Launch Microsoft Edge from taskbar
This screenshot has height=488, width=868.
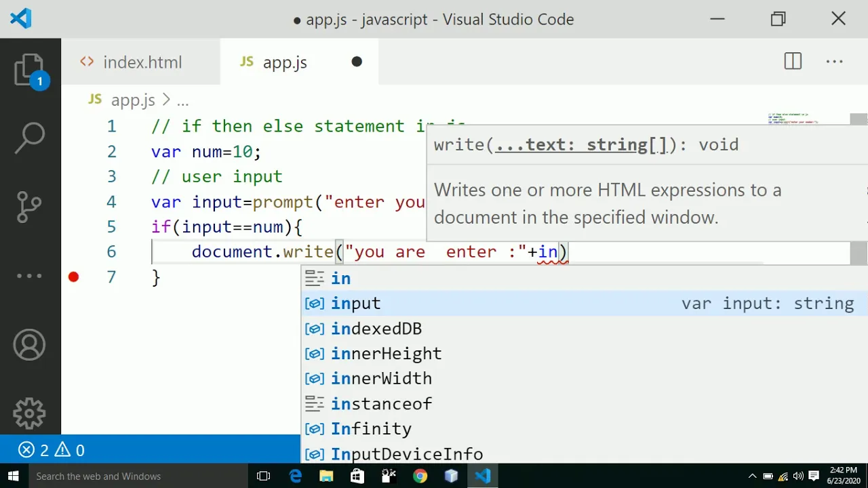pyautogui.click(x=296, y=476)
